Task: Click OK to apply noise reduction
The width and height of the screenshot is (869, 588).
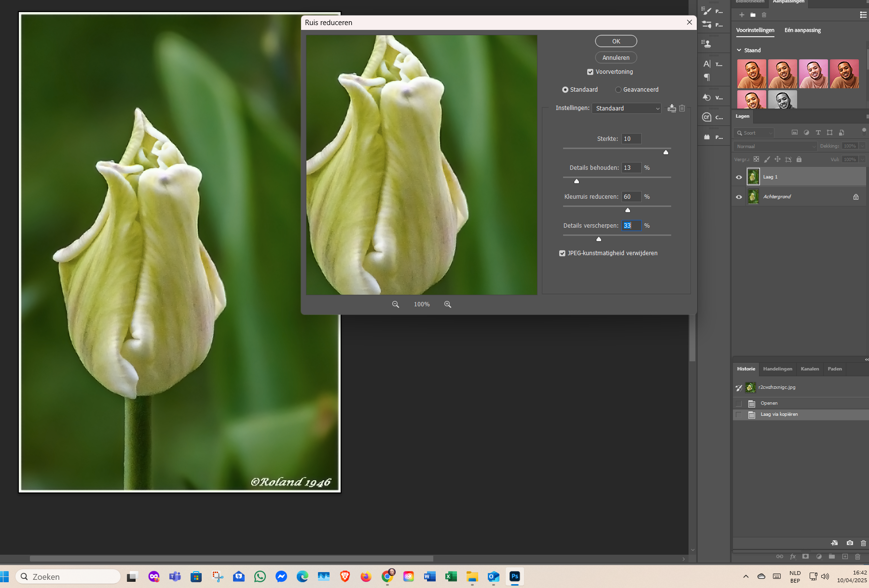Action: [x=616, y=41]
